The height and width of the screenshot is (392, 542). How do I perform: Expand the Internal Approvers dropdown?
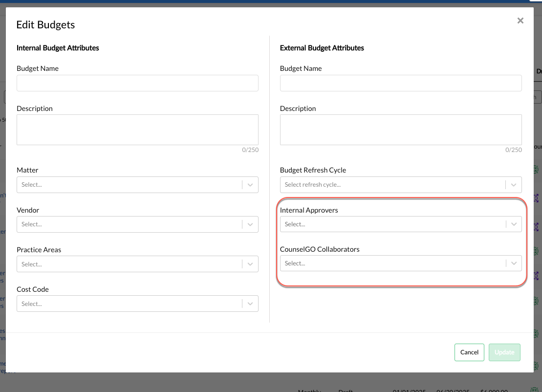(401, 224)
